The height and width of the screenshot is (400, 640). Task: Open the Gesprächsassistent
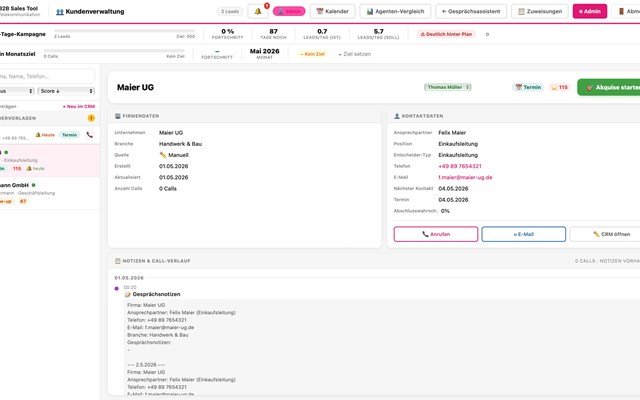471,11
